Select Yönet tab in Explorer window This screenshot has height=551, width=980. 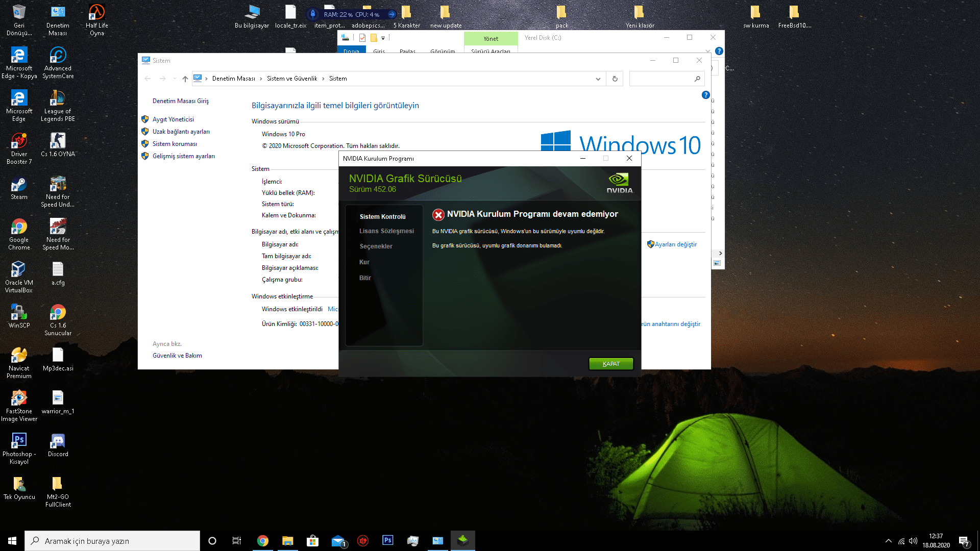tap(491, 39)
